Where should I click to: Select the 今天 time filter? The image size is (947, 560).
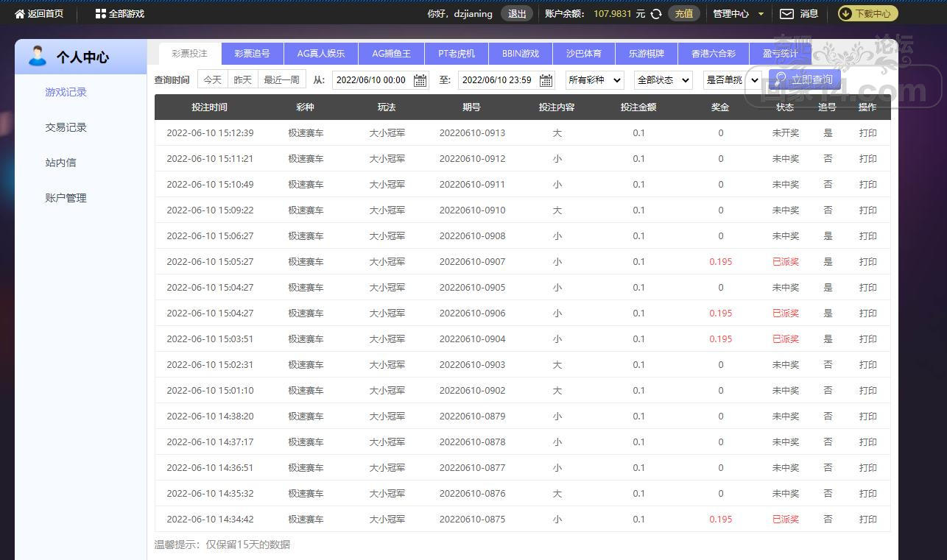point(212,79)
